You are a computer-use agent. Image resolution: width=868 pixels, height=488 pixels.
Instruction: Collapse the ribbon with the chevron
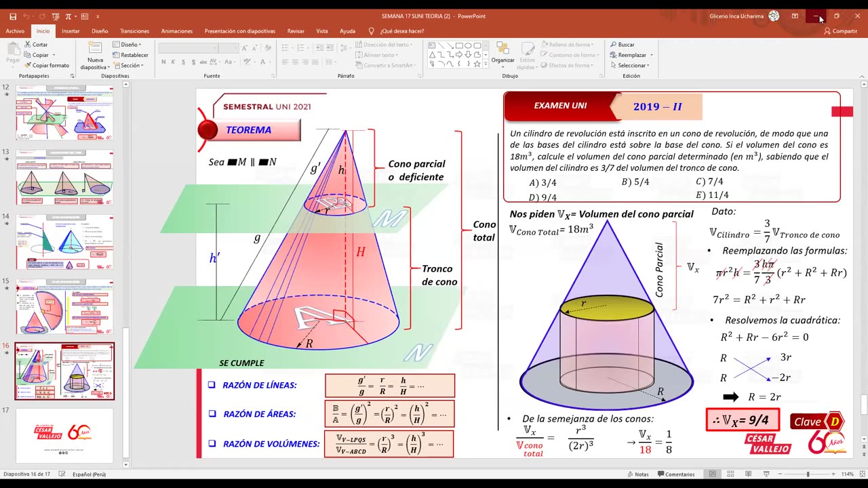click(x=862, y=75)
